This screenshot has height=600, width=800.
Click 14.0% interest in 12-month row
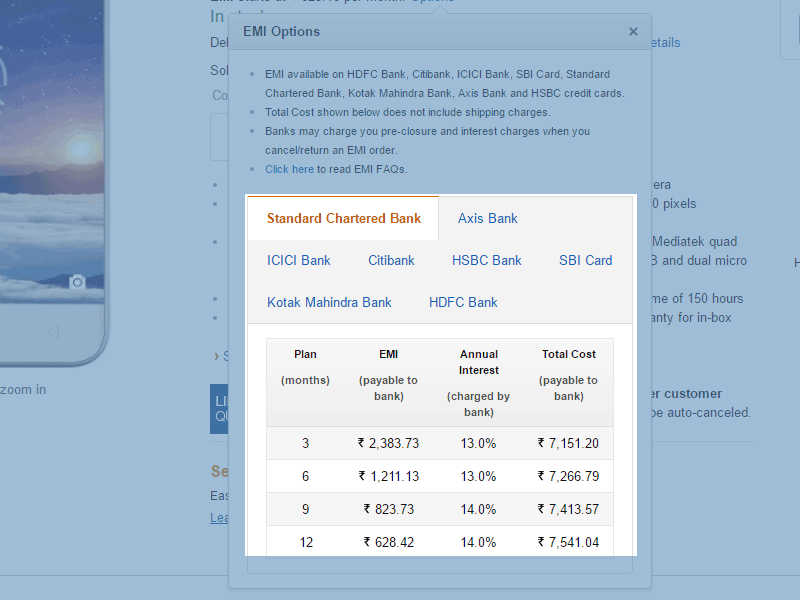tap(478, 542)
